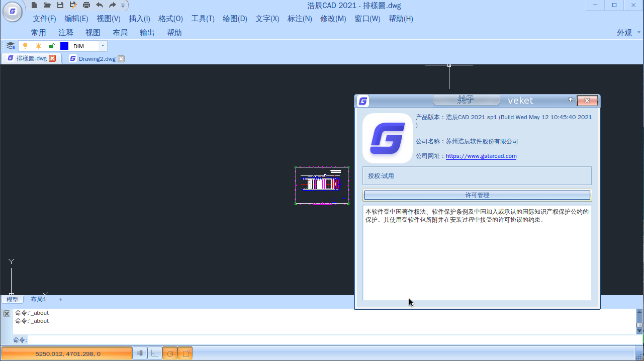Open the 视图(V) menu
644x361 pixels.
pos(109,19)
